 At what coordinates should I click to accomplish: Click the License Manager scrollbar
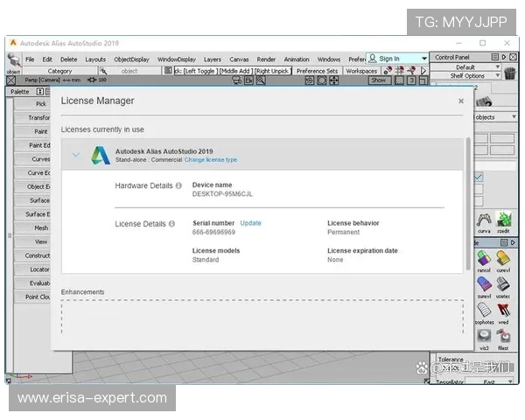[467, 201]
